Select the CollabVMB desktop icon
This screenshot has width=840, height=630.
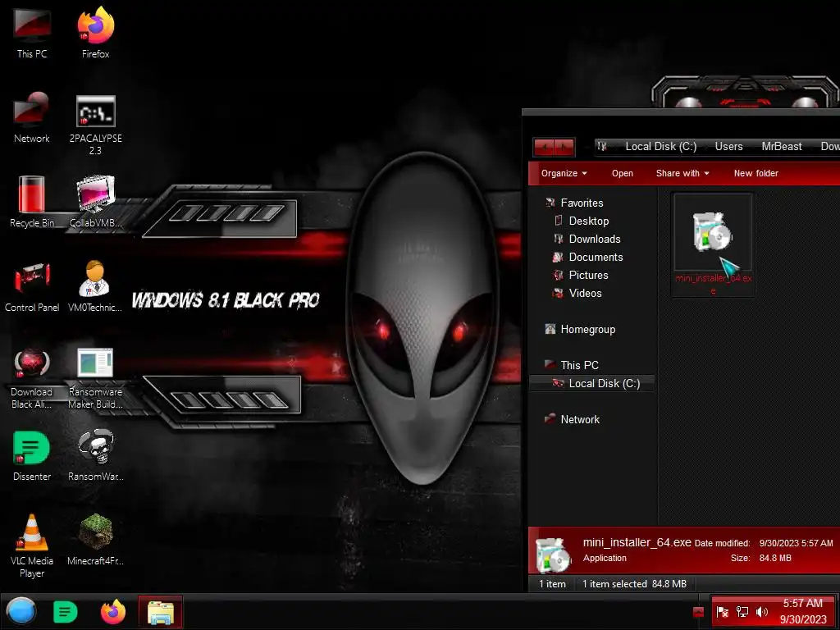click(95, 202)
